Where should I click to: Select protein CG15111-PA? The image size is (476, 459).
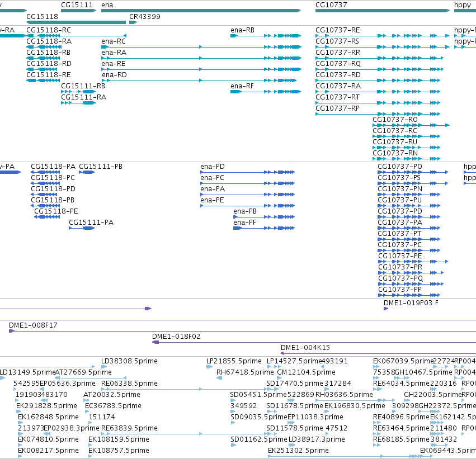[x=91, y=222]
